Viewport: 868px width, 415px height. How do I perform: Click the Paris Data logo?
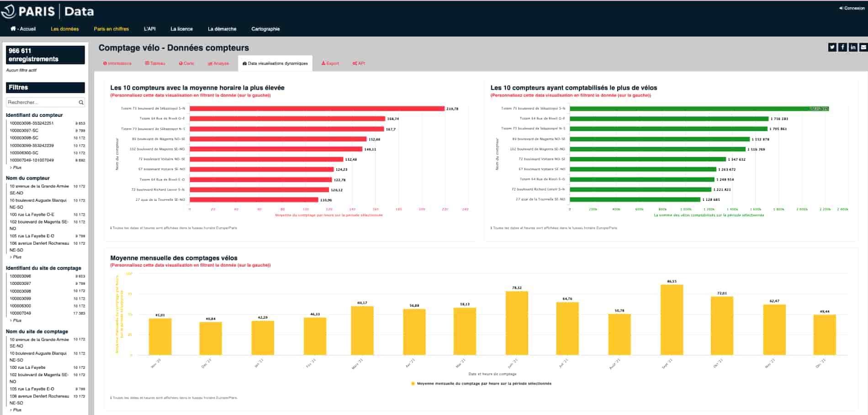point(48,11)
